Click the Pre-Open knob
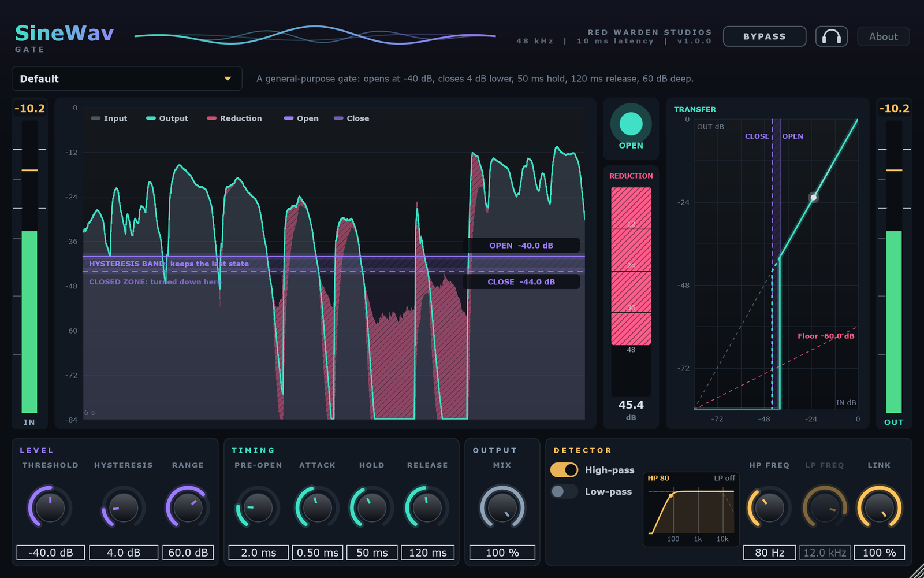The image size is (924, 578). click(258, 507)
